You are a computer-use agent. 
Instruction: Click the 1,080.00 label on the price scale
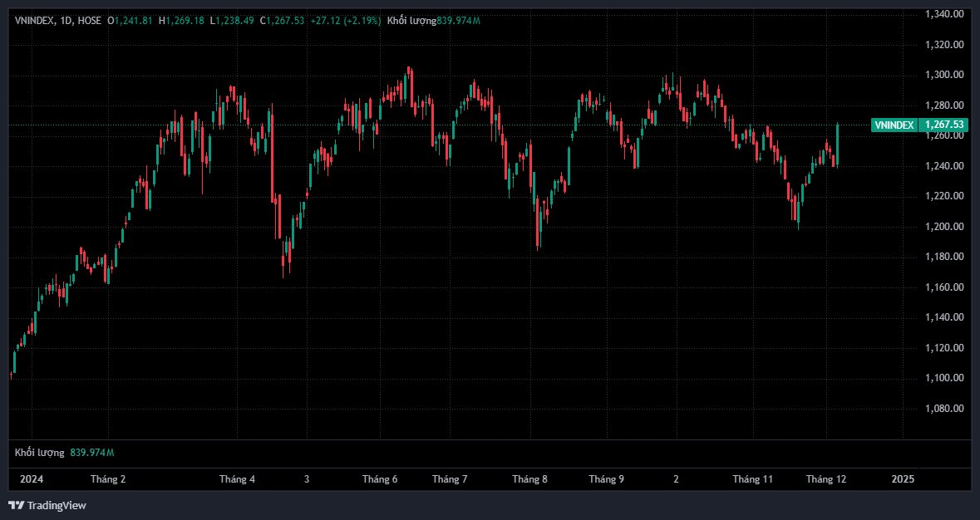[943, 409]
